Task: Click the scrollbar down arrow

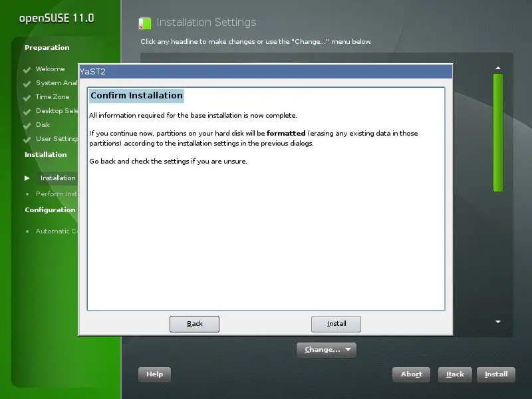Action: click(x=498, y=322)
